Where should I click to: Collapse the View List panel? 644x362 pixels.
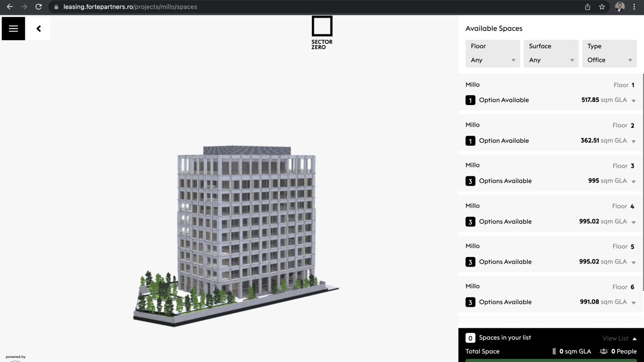point(633,338)
